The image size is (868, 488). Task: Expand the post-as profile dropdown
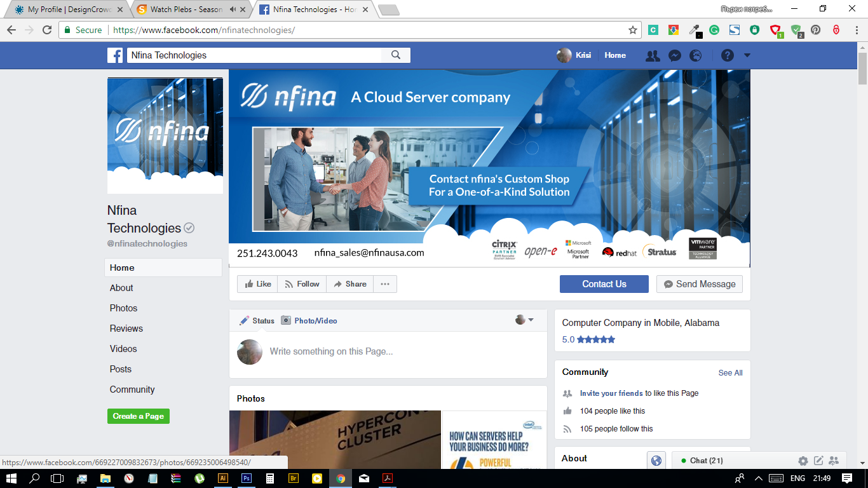[x=524, y=320]
